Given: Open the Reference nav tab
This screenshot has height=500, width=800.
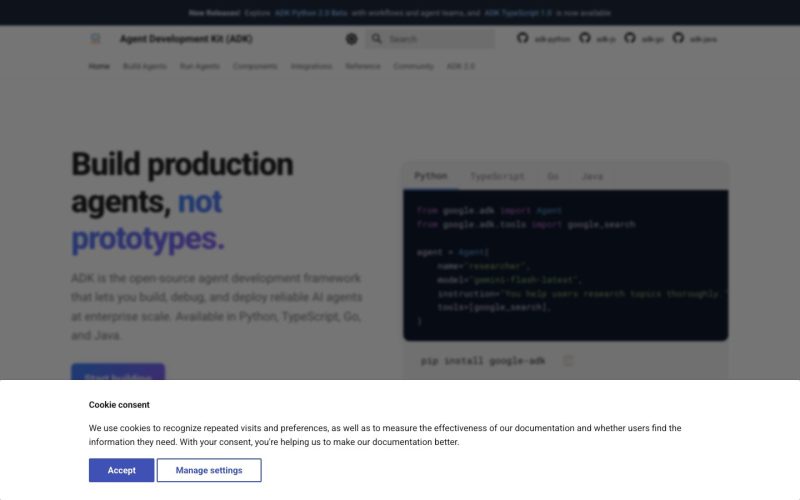Looking at the screenshot, I should click(363, 66).
